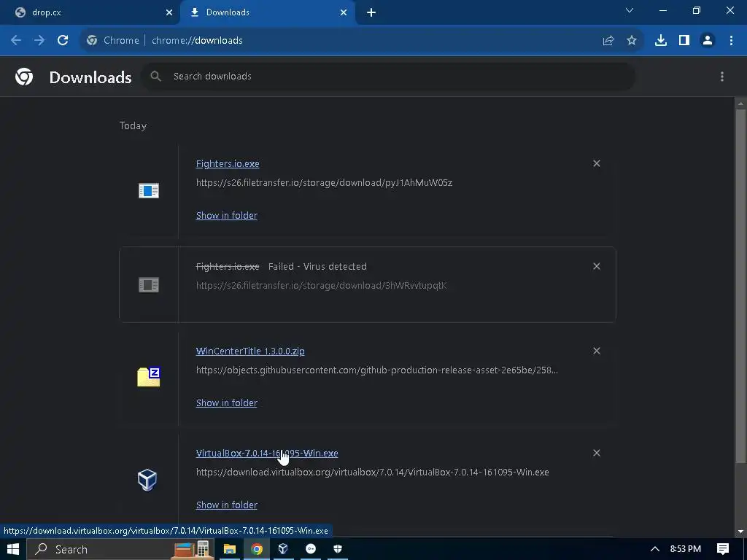
Task: Close the Downloads tab
Action: (344, 12)
